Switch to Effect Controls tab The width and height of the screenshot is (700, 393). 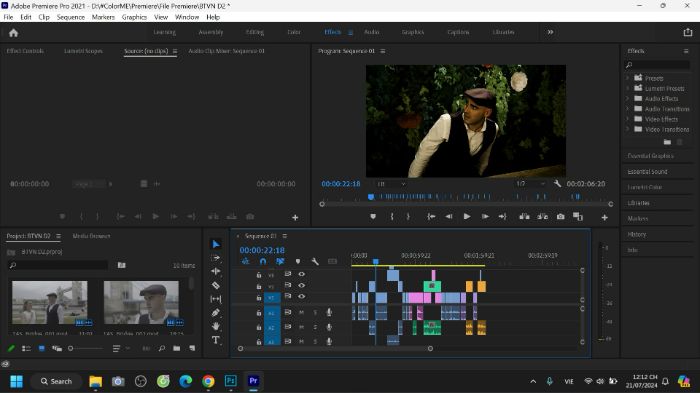(x=25, y=51)
